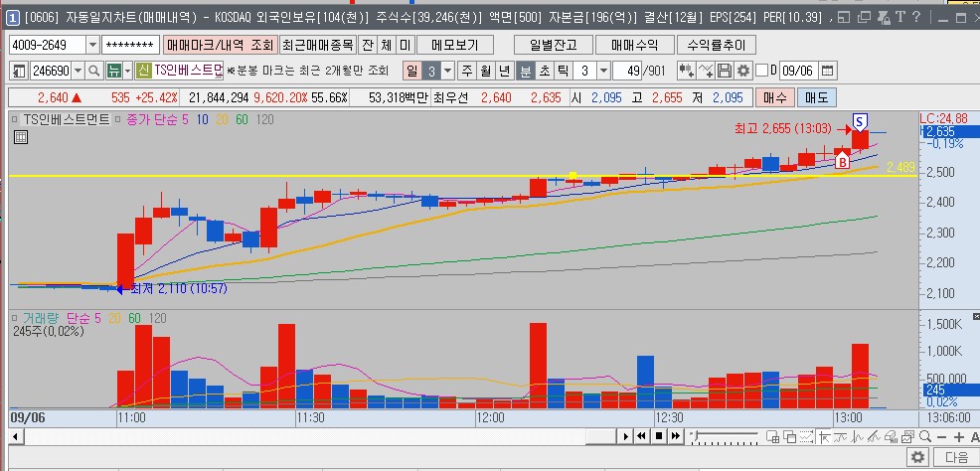Select the 미 tab button
Image resolution: width=980 pixels, height=471 pixels.
pos(405,45)
